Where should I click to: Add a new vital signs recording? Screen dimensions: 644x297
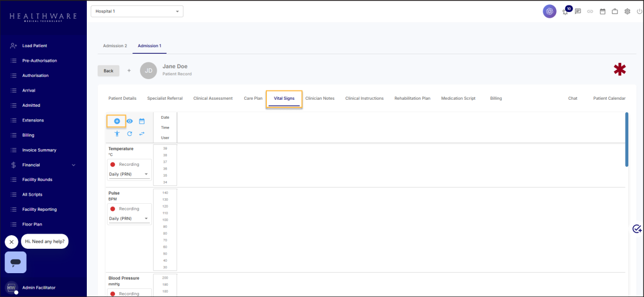coord(117,121)
